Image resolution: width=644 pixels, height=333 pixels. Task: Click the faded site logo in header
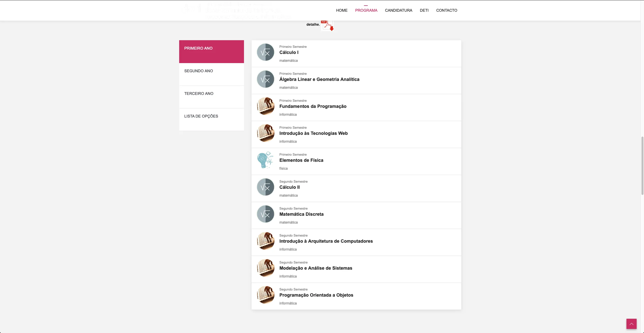coord(236,11)
